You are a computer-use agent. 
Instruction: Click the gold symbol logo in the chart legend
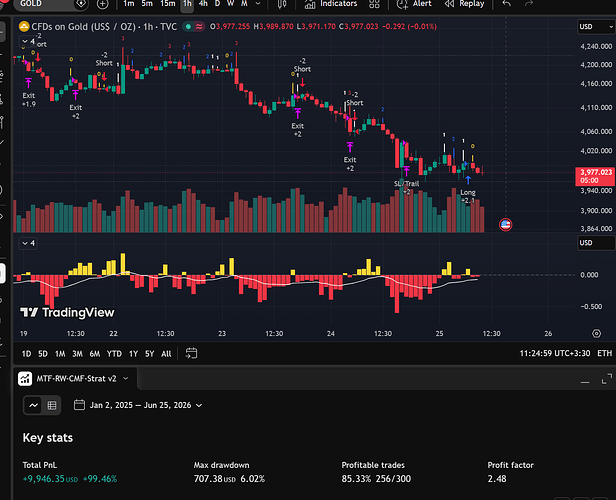click(24, 27)
